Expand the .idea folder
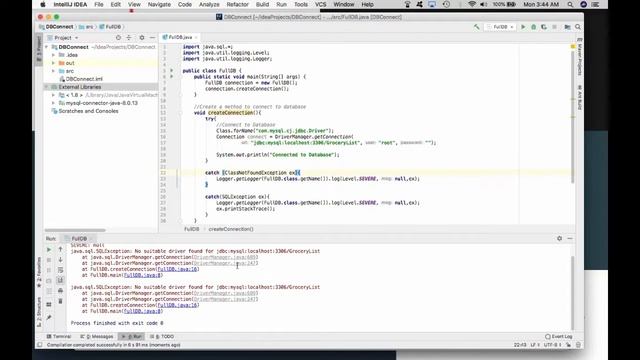 click(53, 55)
